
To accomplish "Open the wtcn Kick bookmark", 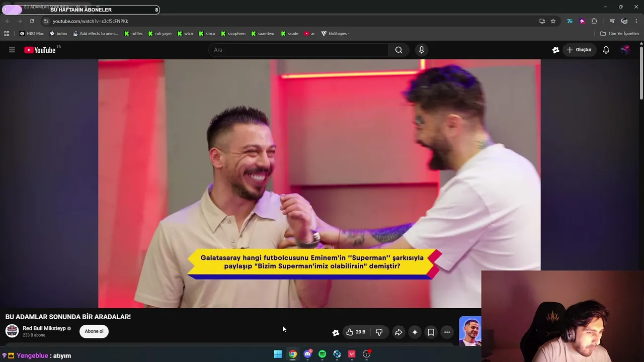I will point(185,34).
